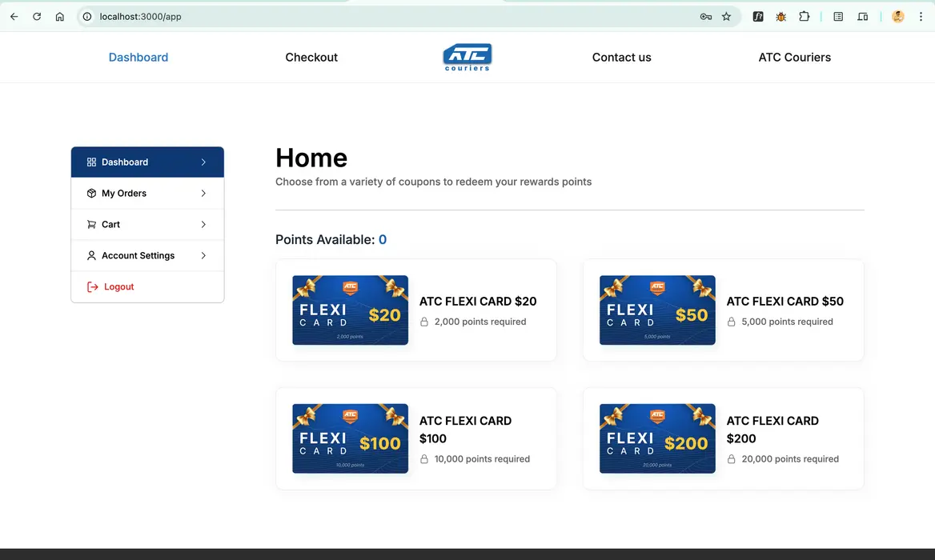The height and width of the screenshot is (560, 935).
Task: Expand the Cart chevron
Action: [x=203, y=225]
